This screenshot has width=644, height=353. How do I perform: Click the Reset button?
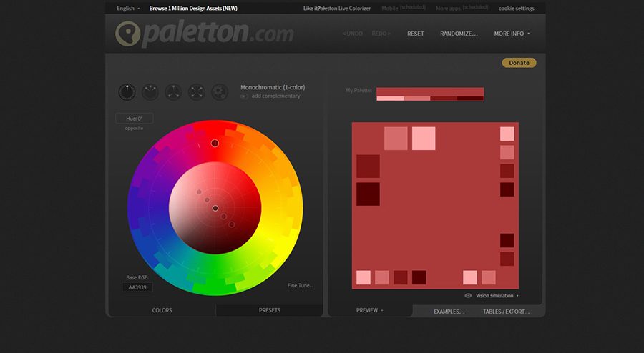coord(415,34)
